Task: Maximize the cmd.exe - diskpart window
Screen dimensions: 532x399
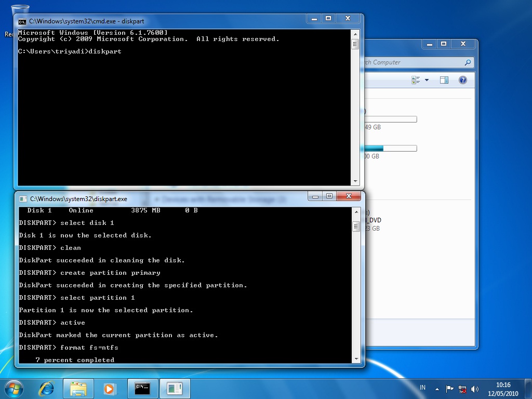Action: [328, 19]
